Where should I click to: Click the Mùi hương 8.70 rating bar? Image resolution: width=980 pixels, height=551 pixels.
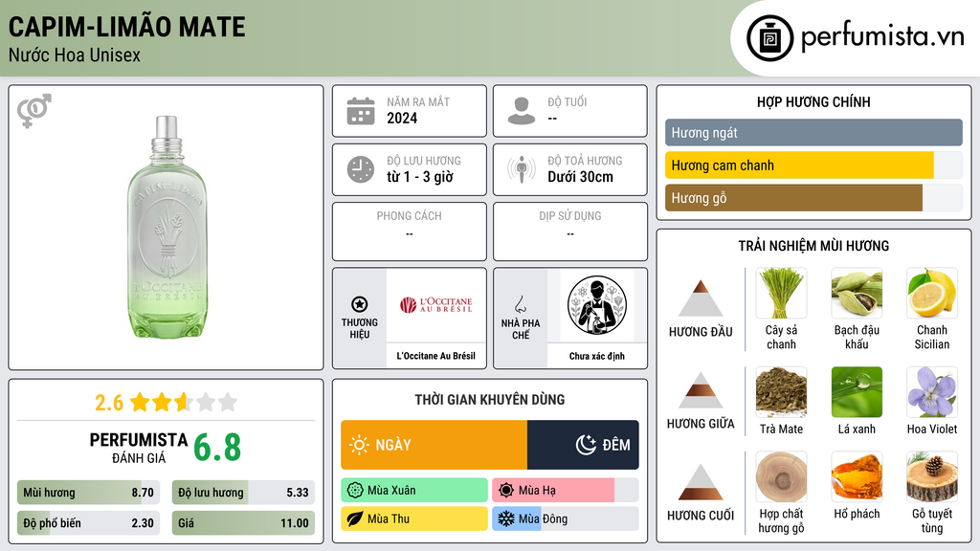(88, 493)
